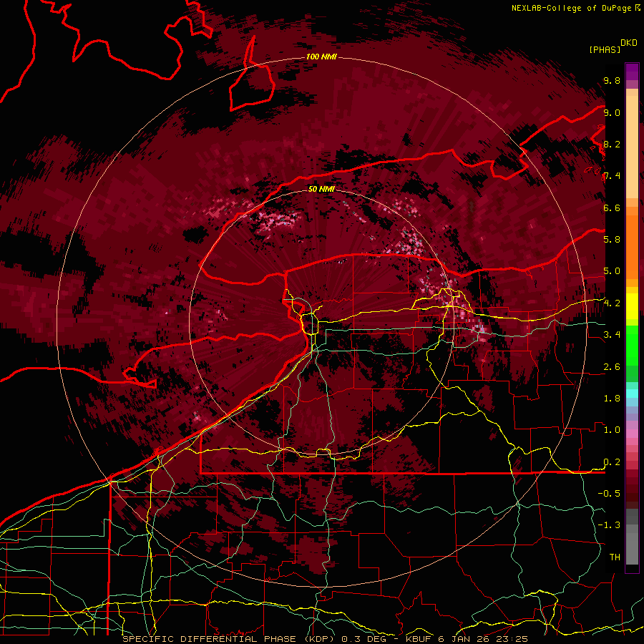Click the TH label on color scale

615,557
